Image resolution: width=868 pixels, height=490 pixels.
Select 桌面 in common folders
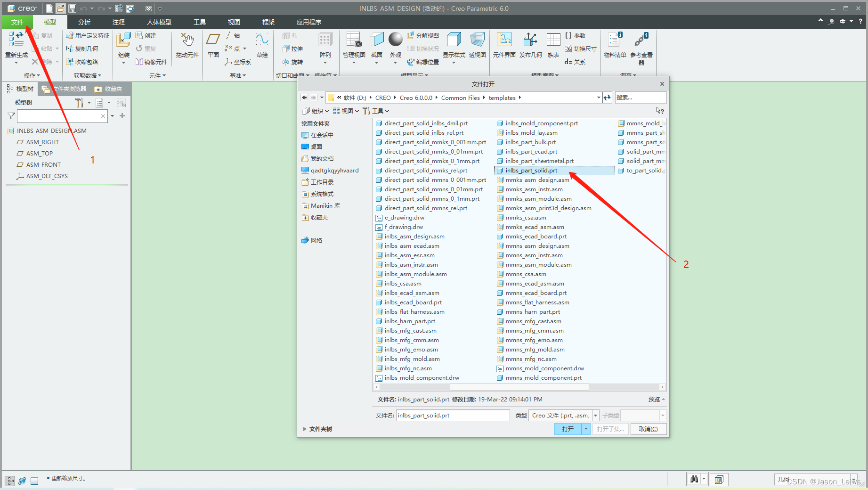(312, 147)
